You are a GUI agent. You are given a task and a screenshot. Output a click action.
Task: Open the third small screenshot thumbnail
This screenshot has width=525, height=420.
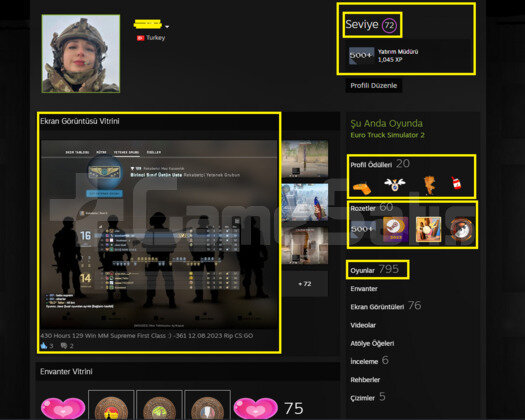click(x=305, y=246)
